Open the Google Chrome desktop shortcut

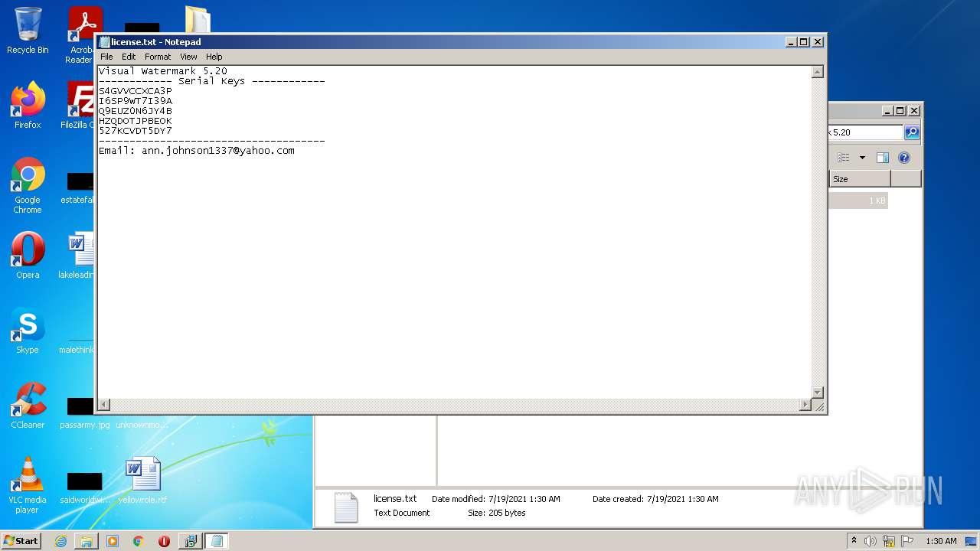pyautogui.click(x=28, y=185)
